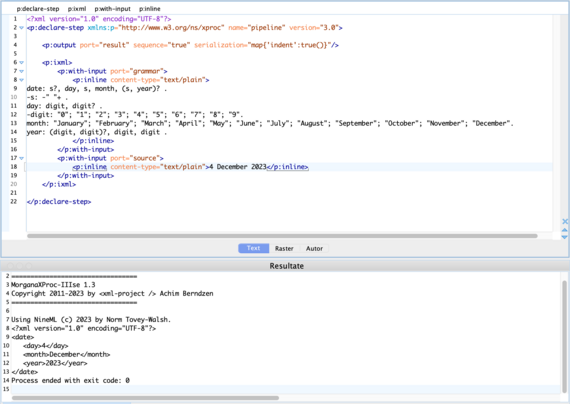Select p:with-input in the breadcrumb bar

(112, 9)
